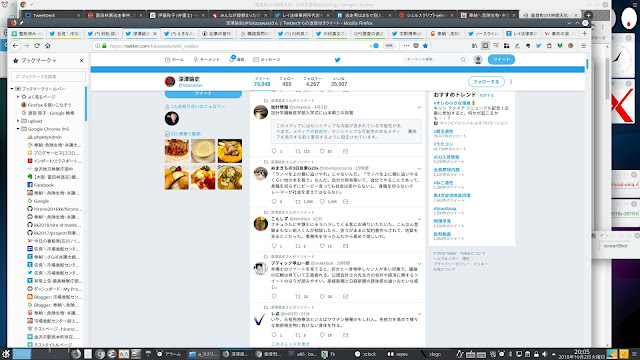
Task: Switch to the ノースライム Firefox tab
Action: [x=483, y=33]
